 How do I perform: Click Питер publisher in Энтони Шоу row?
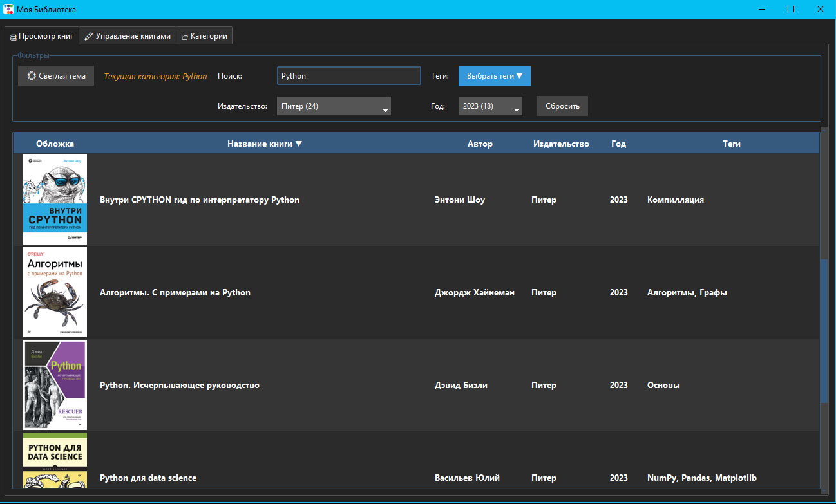tap(544, 200)
